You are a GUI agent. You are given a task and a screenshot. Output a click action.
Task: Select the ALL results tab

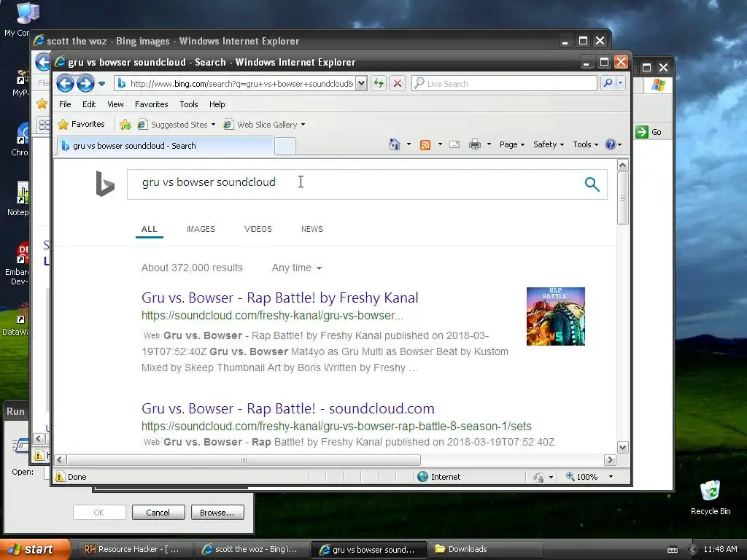[149, 229]
